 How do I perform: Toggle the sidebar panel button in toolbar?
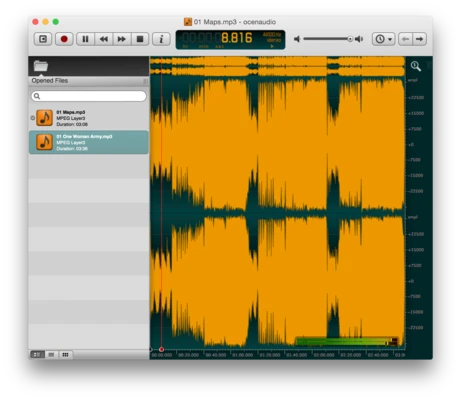click(x=43, y=39)
